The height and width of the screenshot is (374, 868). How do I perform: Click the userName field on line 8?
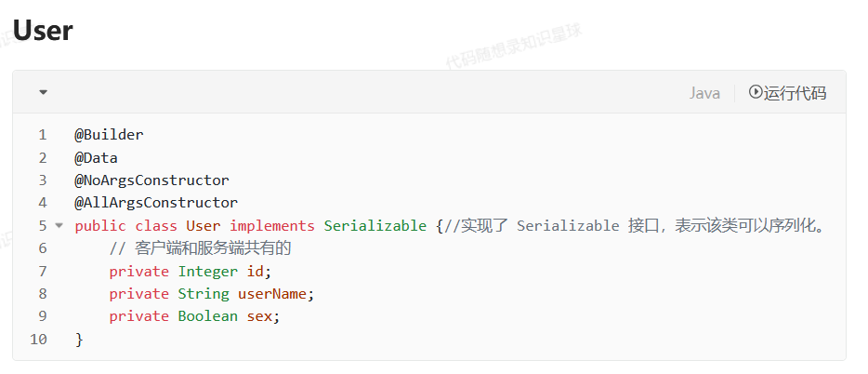pyautogui.click(x=272, y=294)
